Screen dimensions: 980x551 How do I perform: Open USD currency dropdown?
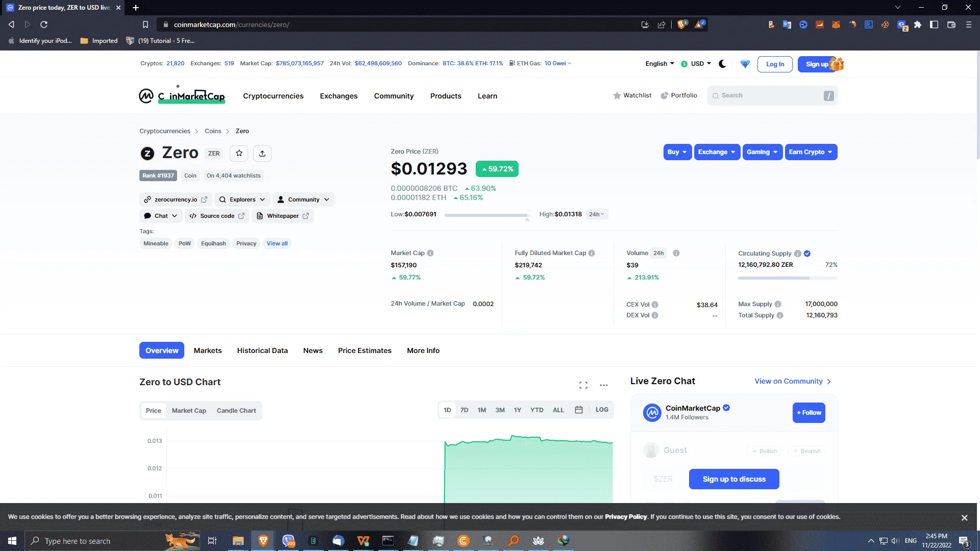tap(696, 64)
